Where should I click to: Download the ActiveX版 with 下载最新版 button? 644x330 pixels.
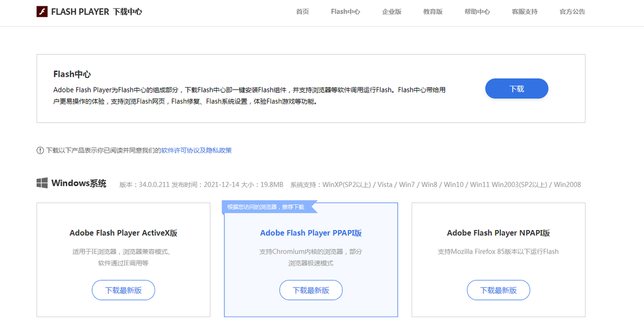pos(123,290)
